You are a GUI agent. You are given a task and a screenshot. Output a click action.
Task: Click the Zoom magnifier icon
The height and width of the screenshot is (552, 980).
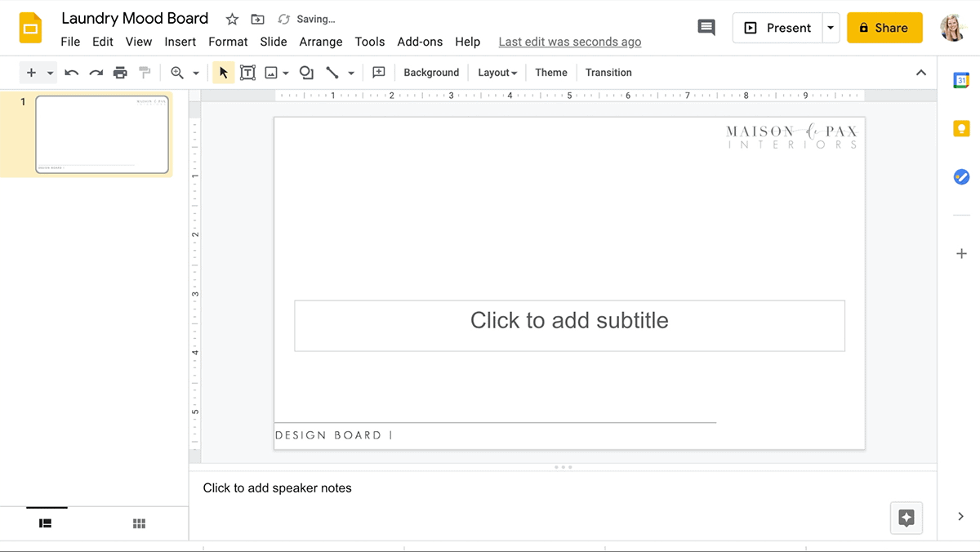177,73
